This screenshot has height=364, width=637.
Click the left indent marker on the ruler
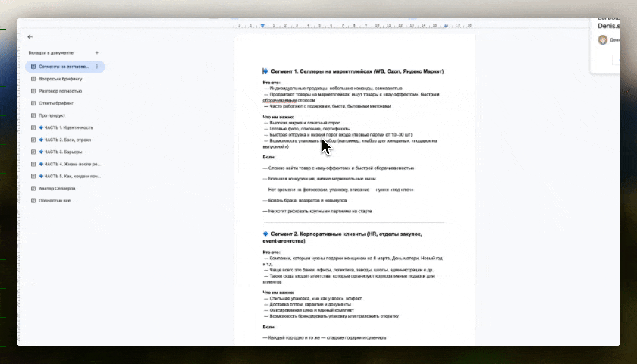(262, 26)
